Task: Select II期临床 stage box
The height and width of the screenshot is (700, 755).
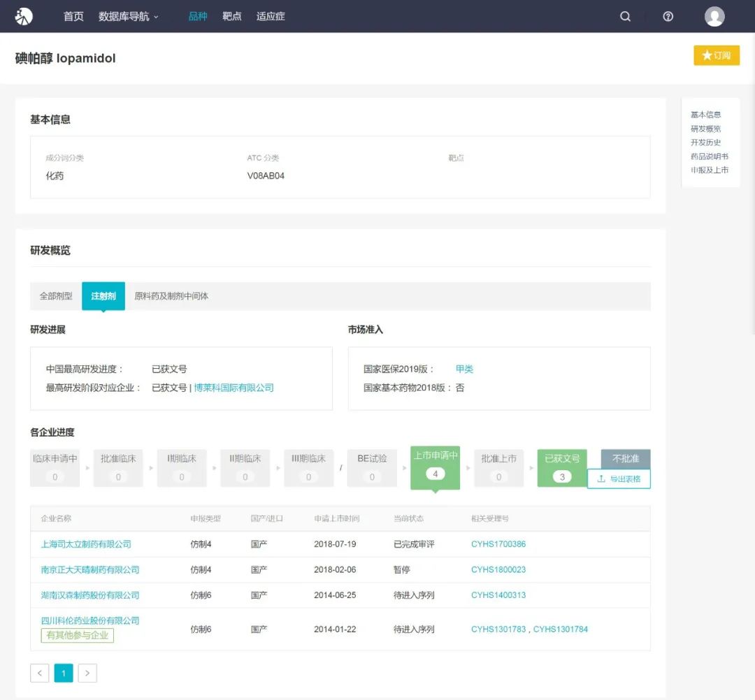Action: (x=245, y=468)
